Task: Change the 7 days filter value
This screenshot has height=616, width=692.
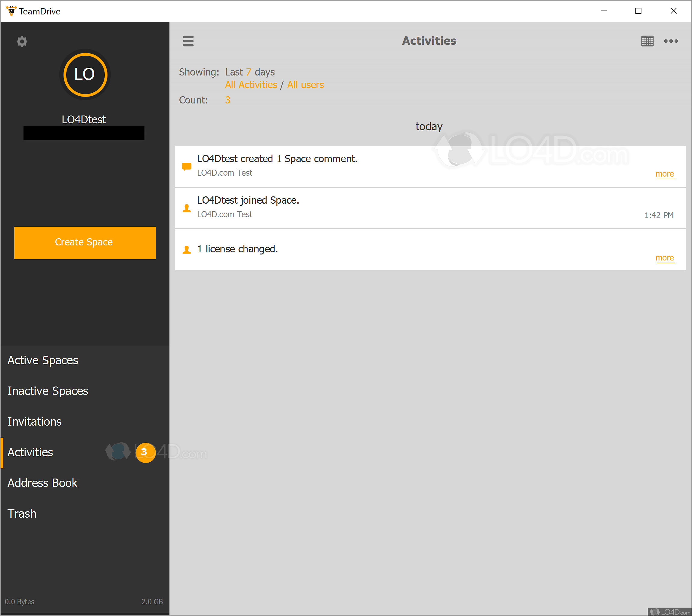Action: tap(248, 72)
